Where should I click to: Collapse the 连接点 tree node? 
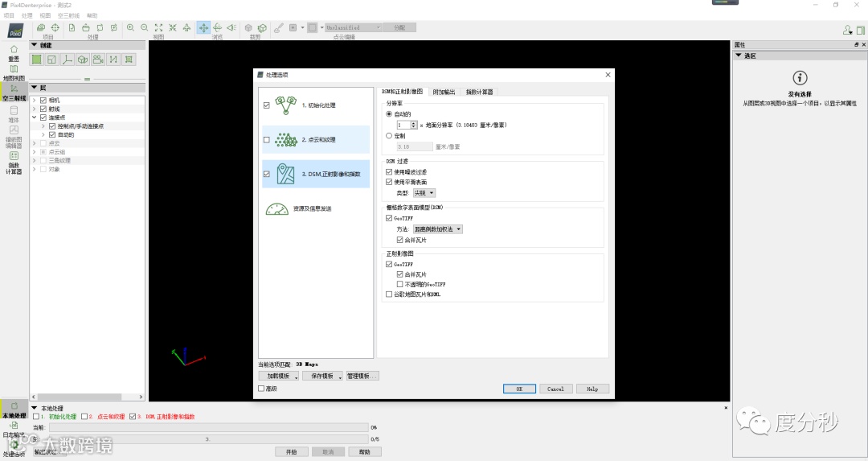(35, 117)
